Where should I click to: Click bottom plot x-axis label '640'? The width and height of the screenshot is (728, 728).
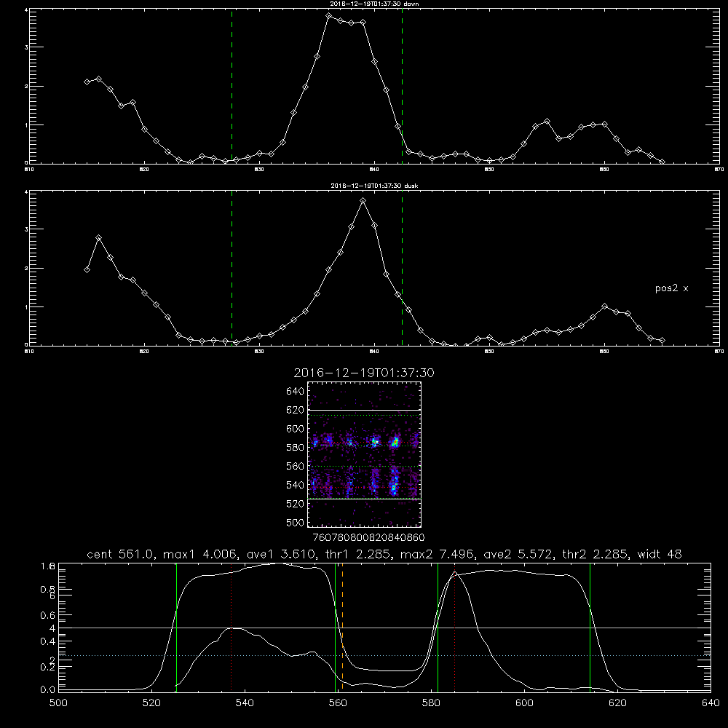click(711, 703)
